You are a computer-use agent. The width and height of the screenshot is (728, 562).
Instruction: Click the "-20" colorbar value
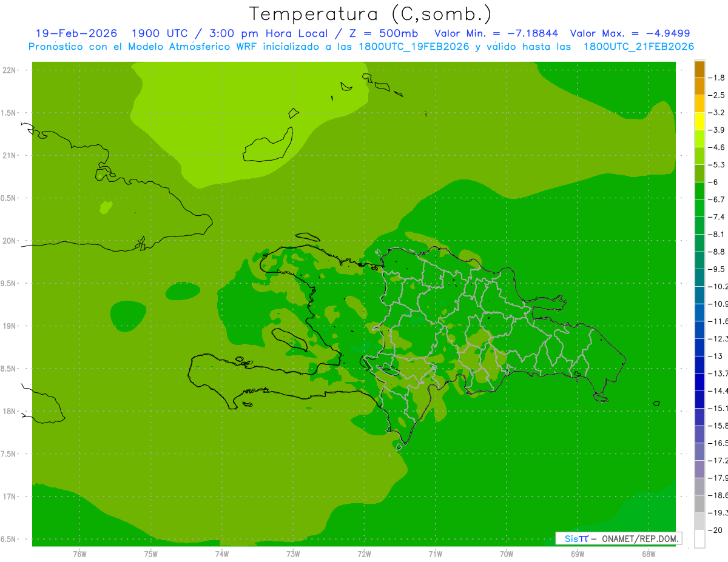(716, 530)
